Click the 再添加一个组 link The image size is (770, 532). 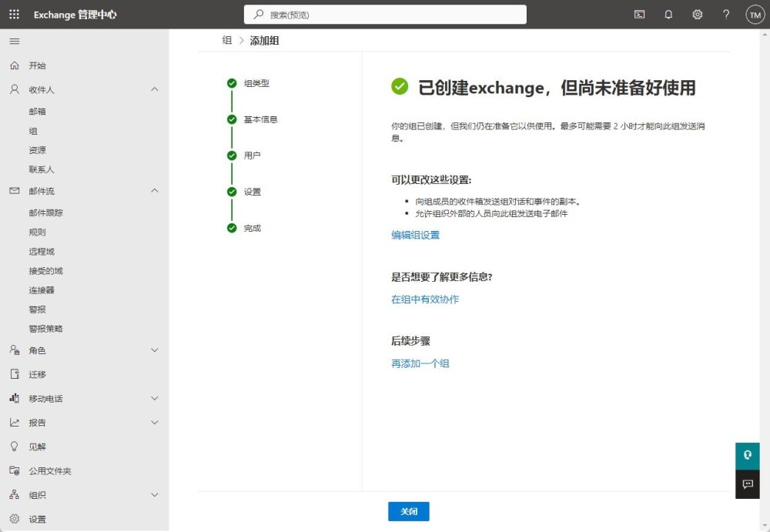tap(420, 363)
